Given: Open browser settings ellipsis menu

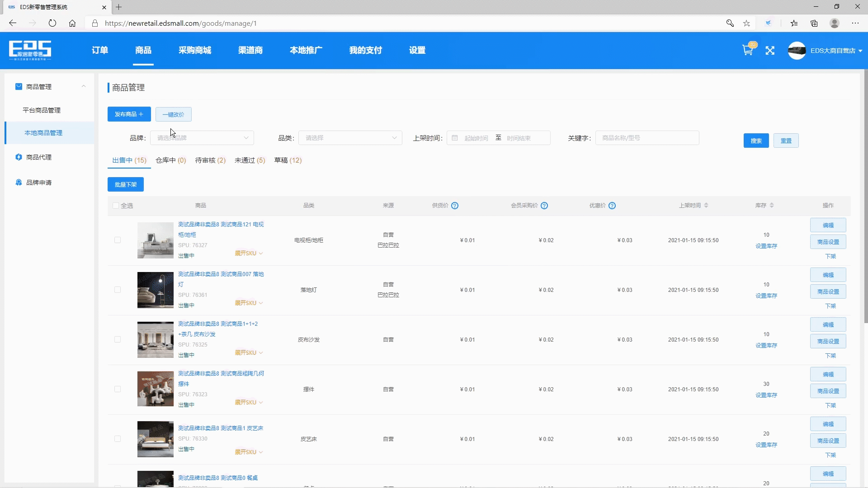Looking at the screenshot, I should coord(855,23).
